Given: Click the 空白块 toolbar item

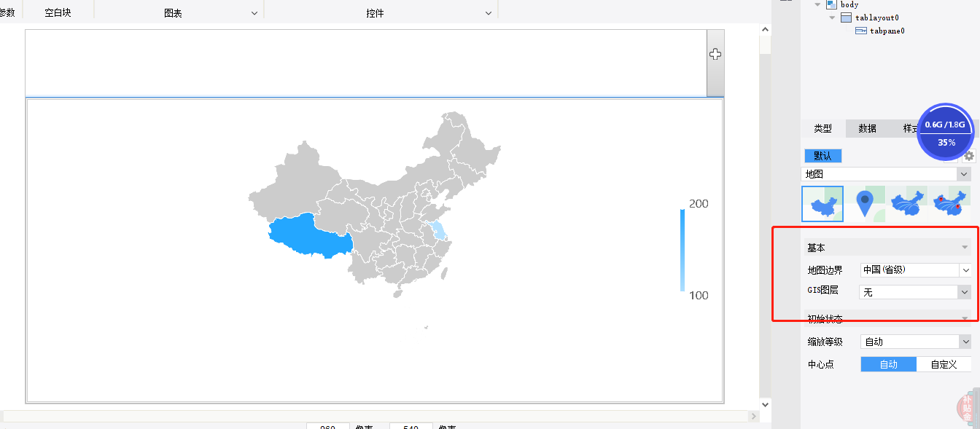Looking at the screenshot, I should click(58, 13).
